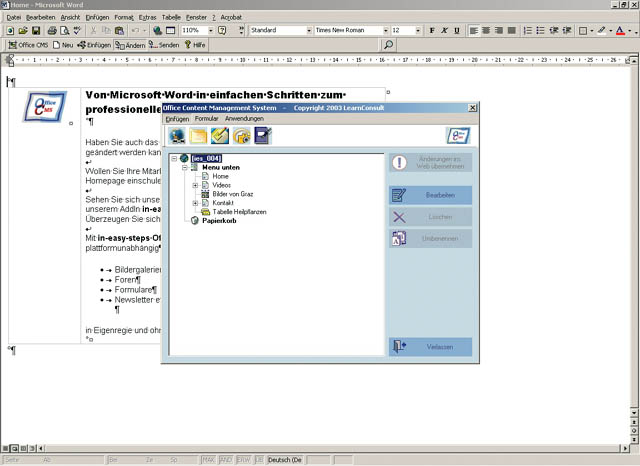Toggle Bold (F) formatting
This screenshot has width=640, height=466.
pos(432,31)
